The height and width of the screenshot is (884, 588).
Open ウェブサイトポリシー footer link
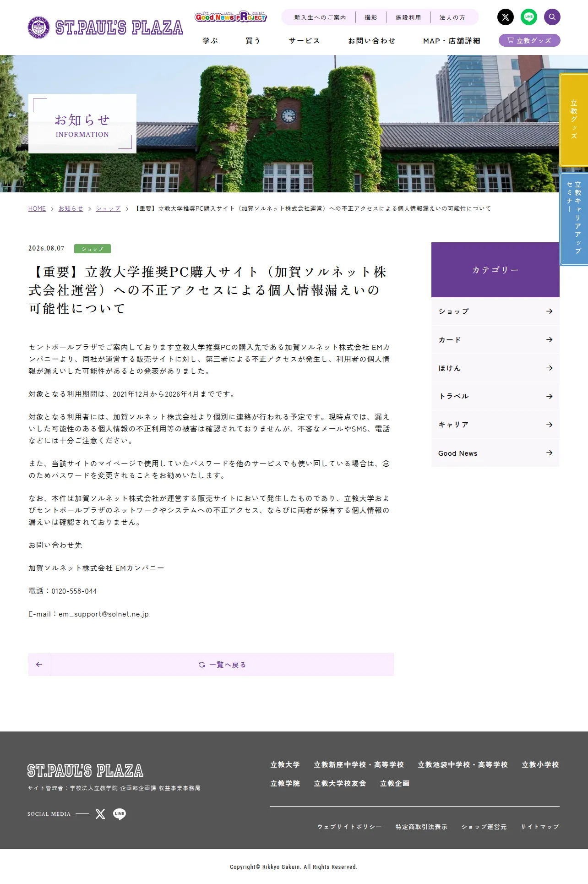click(349, 827)
